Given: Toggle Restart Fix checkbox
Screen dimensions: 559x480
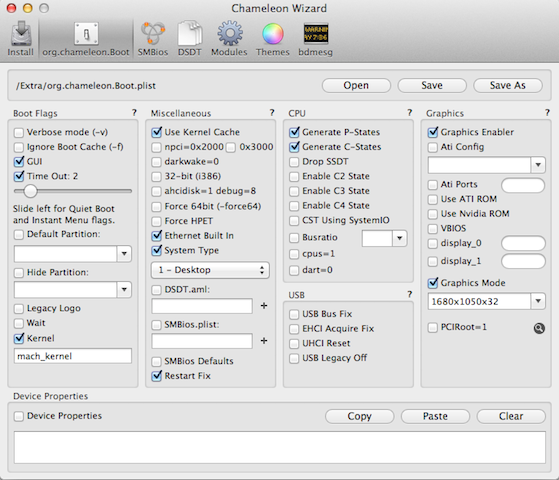Looking at the screenshot, I should pos(157,376).
